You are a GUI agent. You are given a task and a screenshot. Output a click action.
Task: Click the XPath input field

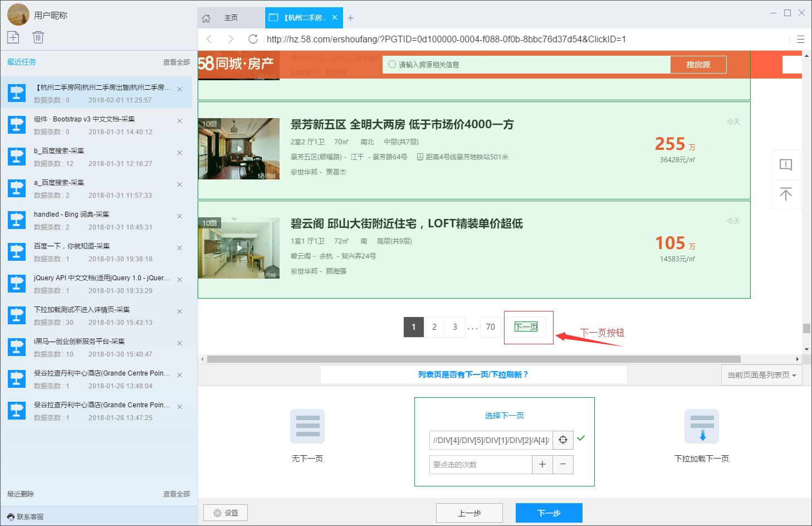click(x=491, y=440)
